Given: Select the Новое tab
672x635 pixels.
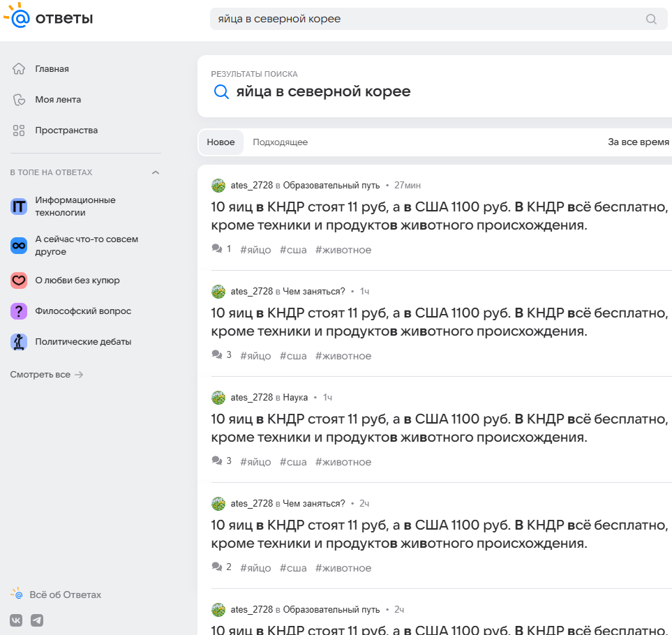Looking at the screenshot, I should [x=221, y=142].
